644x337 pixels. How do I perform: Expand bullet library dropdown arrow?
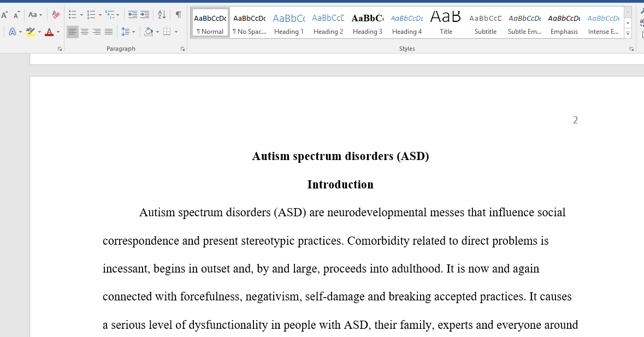[x=81, y=15]
